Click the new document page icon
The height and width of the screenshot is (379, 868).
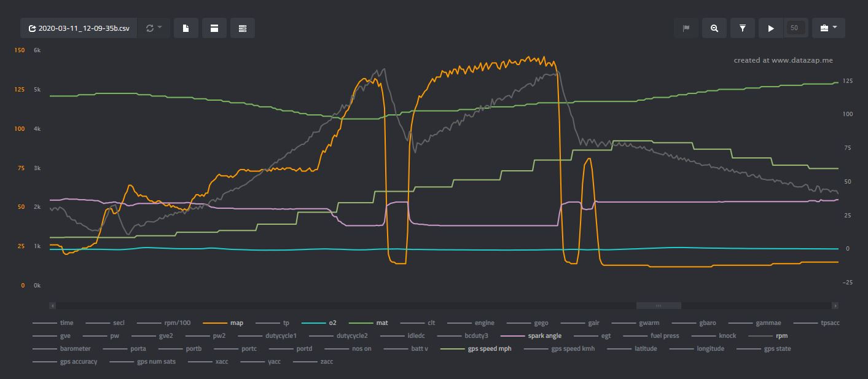(x=186, y=28)
